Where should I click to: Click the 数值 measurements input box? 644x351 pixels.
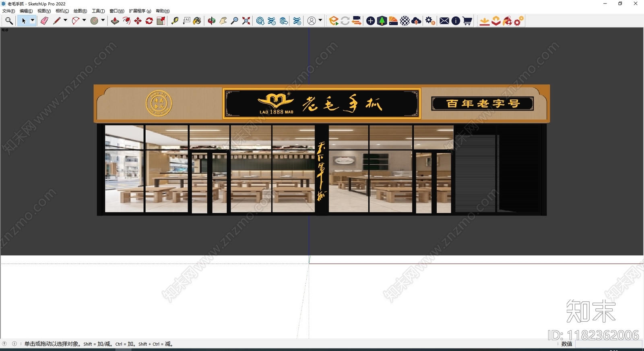pyautogui.click(x=608, y=344)
